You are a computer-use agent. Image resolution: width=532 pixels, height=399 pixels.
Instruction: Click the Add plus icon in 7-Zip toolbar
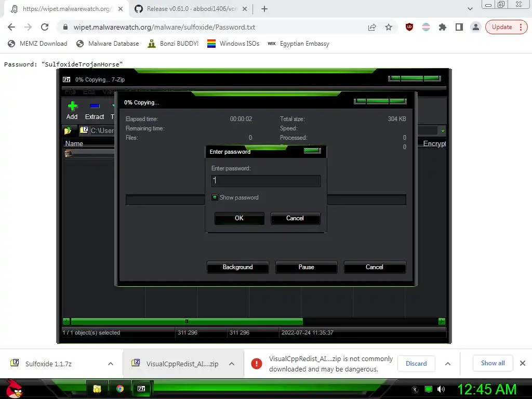[72, 106]
